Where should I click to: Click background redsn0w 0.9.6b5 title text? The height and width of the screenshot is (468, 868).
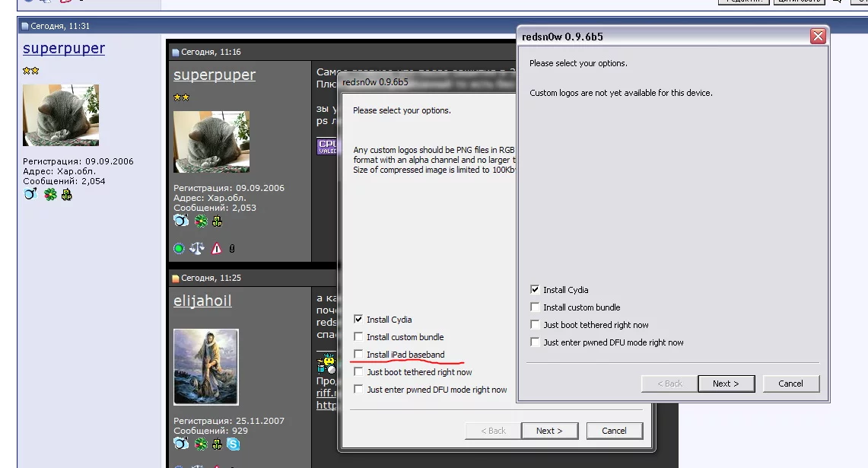[375, 82]
